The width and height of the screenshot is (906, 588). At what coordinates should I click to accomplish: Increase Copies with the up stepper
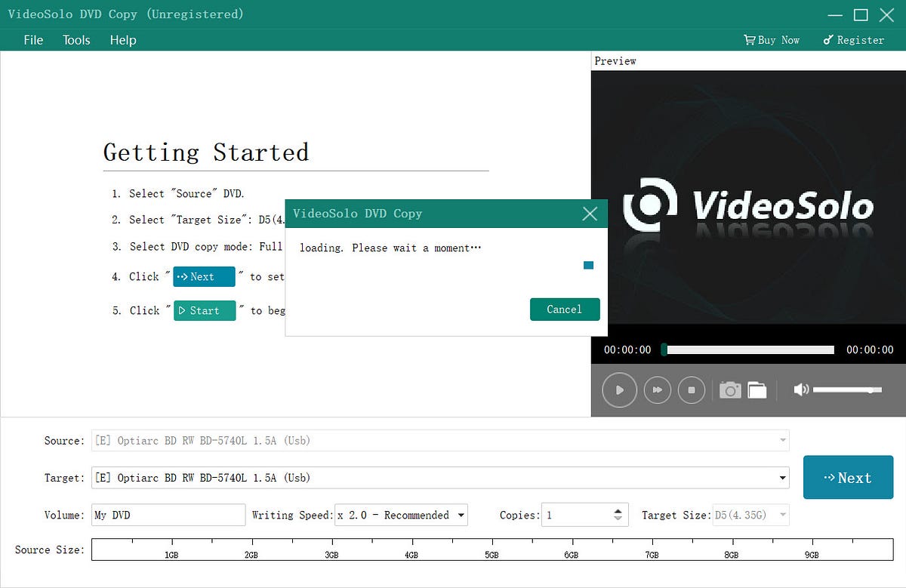click(x=619, y=510)
